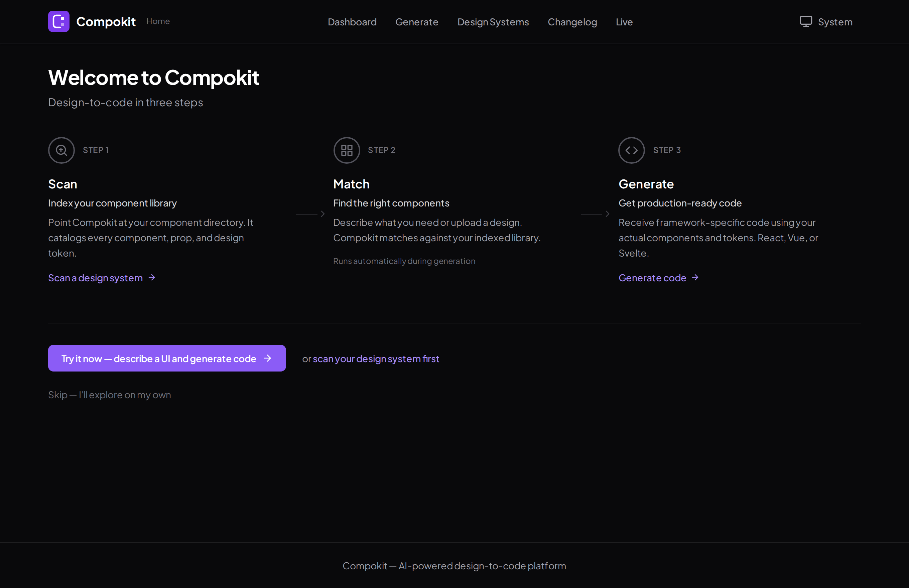Click Find the right components text

391,203
